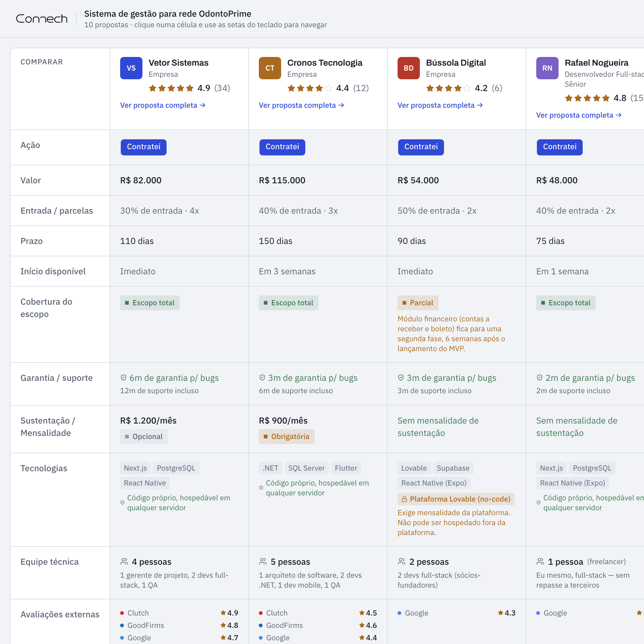The width and height of the screenshot is (644, 644).
Task: Click the Cobertura do escopo row header
Action: (x=60, y=324)
